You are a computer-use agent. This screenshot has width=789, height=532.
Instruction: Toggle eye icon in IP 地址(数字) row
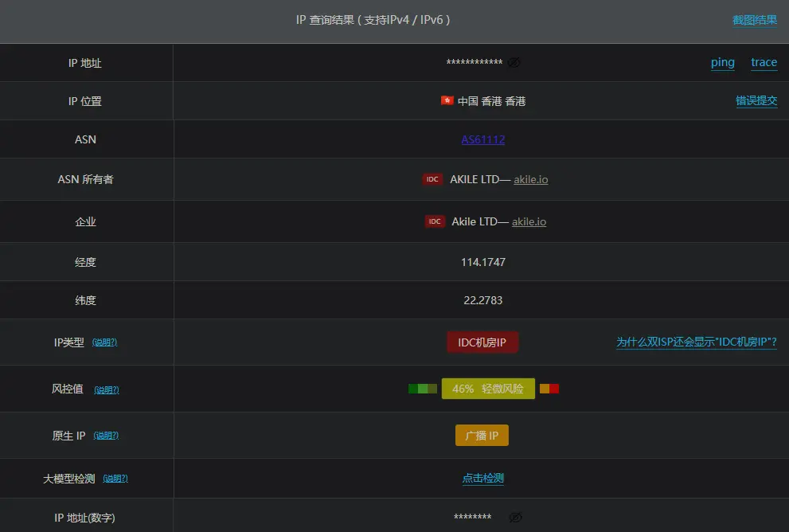click(x=515, y=518)
